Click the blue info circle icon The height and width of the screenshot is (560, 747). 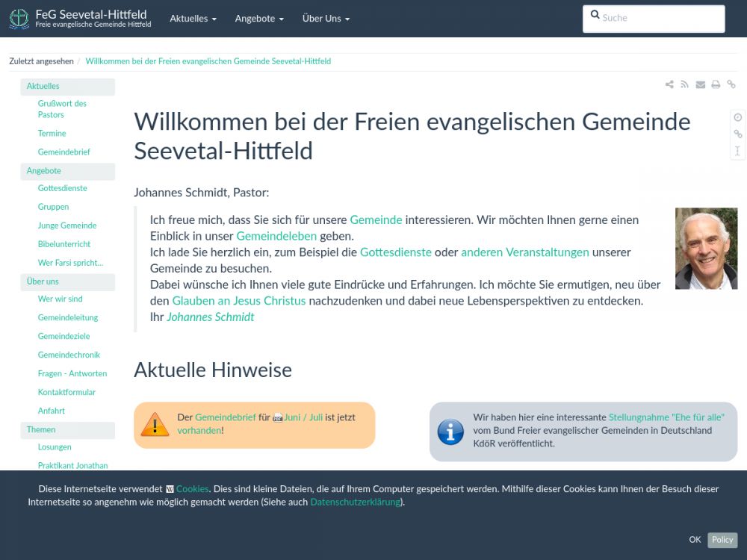pos(450,432)
